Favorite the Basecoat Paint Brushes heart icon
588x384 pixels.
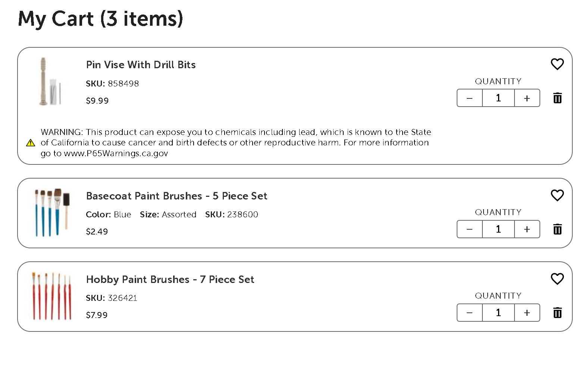coord(557,195)
